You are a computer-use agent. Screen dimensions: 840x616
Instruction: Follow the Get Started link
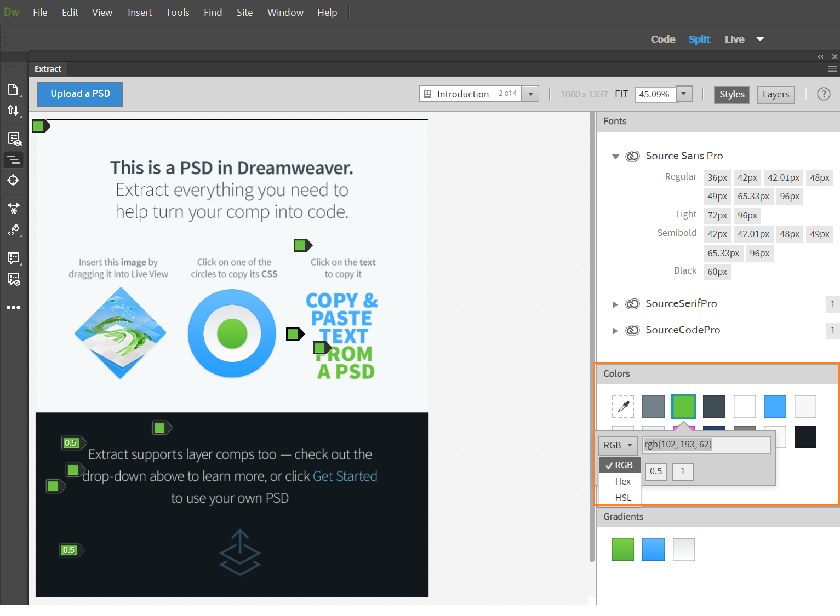(x=345, y=476)
